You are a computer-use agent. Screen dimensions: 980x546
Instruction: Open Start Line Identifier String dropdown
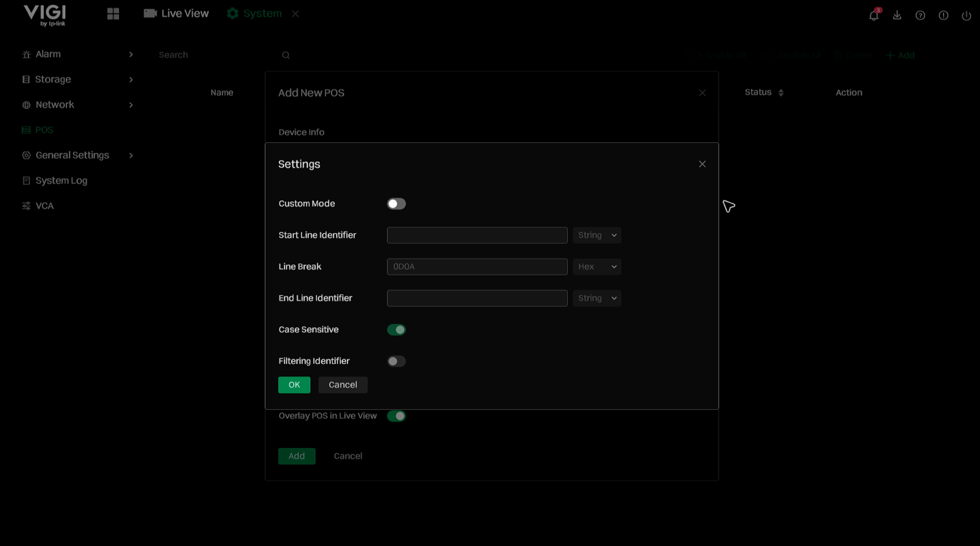click(x=597, y=235)
